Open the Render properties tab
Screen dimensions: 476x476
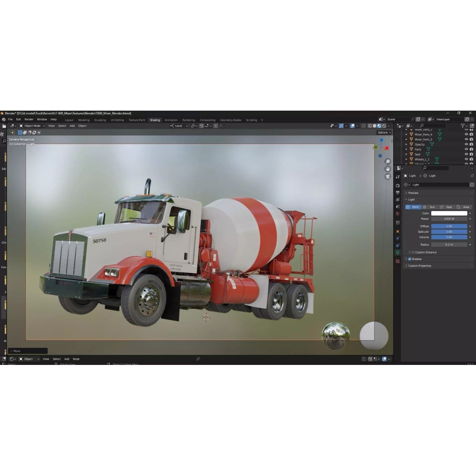tap(398, 186)
